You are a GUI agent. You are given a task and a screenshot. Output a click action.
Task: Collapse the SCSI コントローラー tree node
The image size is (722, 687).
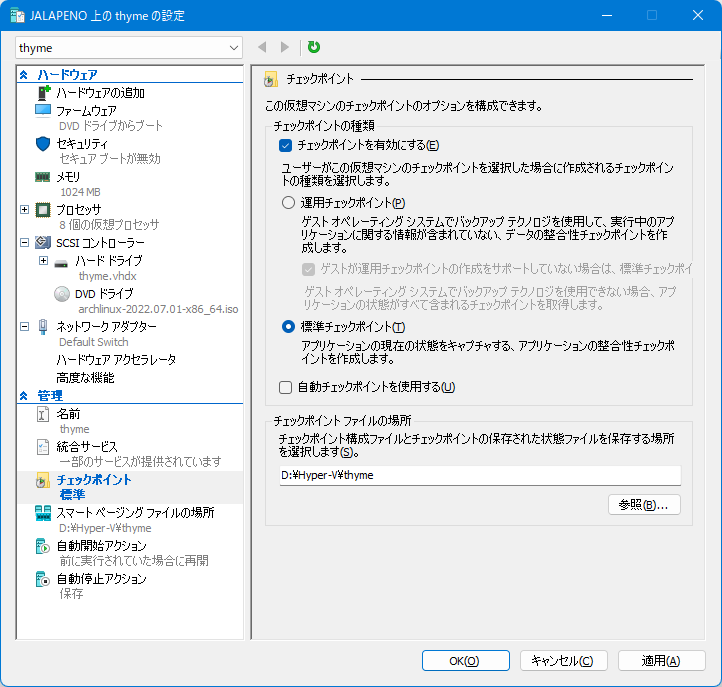[x=25, y=242]
